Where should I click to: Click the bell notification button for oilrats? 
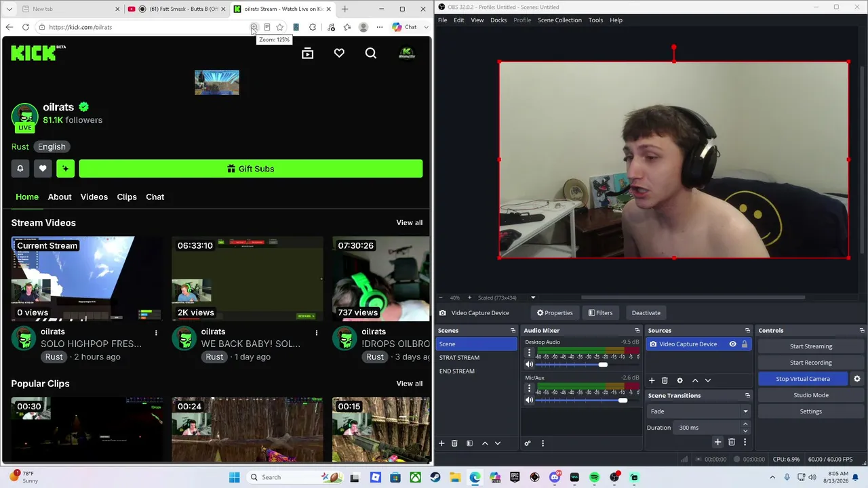point(20,169)
